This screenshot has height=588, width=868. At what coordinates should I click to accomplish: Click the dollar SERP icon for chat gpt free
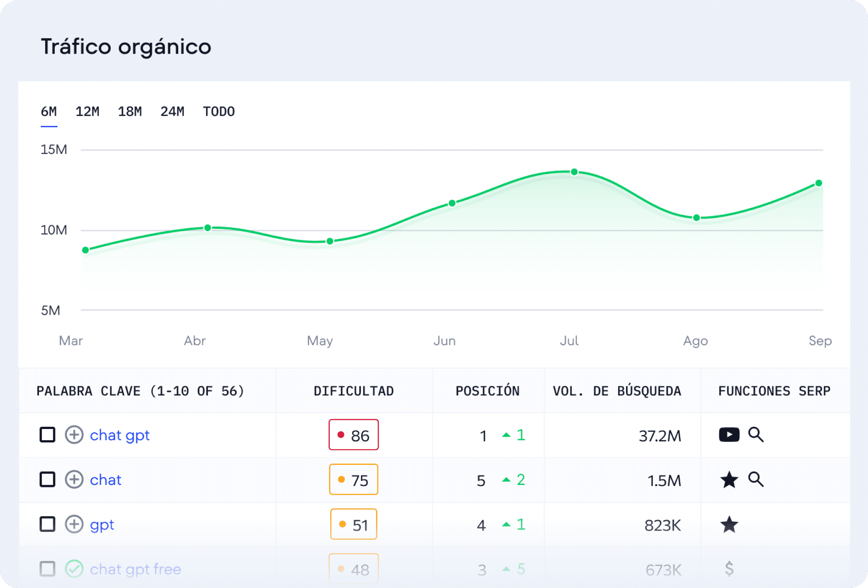729,569
